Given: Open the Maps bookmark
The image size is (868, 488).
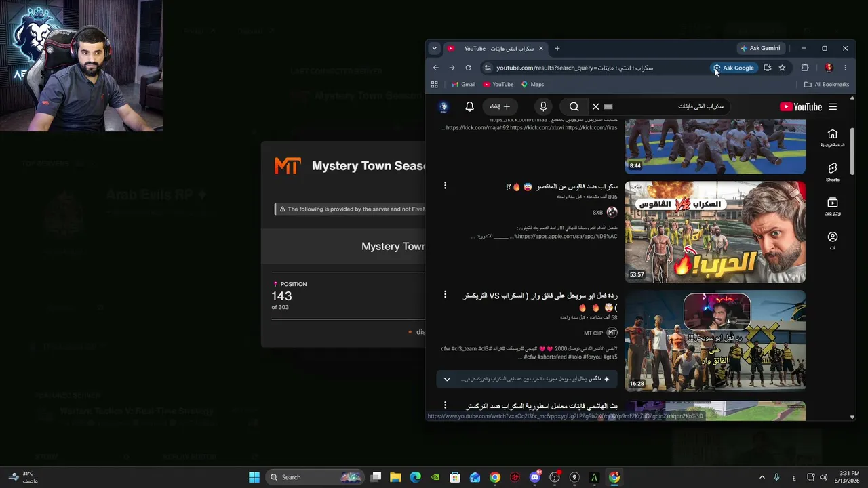Looking at the screenshot, I should [532, 85].
